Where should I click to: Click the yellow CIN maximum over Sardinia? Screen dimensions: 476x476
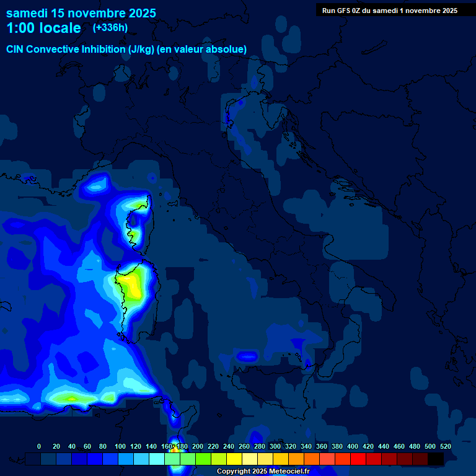click(x=131, y=284)
